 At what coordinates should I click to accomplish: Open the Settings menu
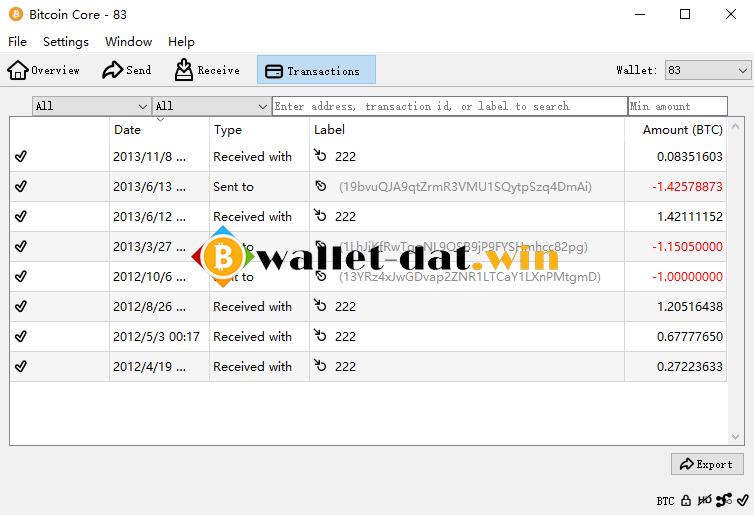pyautogui.click(x=66, y=42)
